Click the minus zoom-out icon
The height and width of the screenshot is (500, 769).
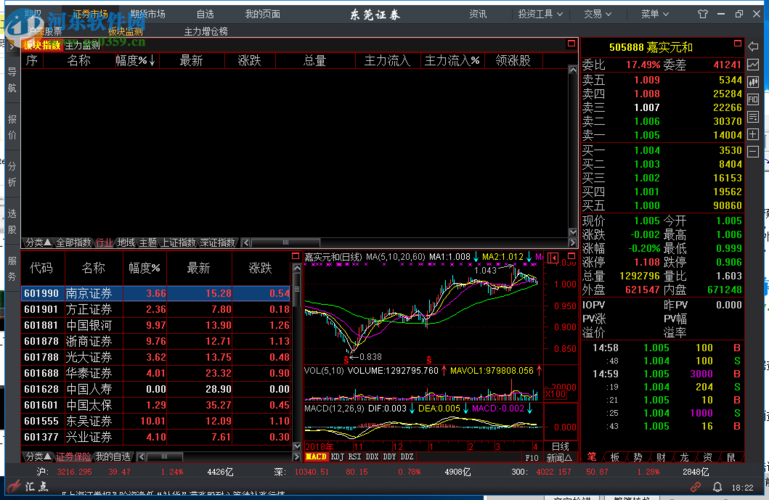[x=753, y=151]
